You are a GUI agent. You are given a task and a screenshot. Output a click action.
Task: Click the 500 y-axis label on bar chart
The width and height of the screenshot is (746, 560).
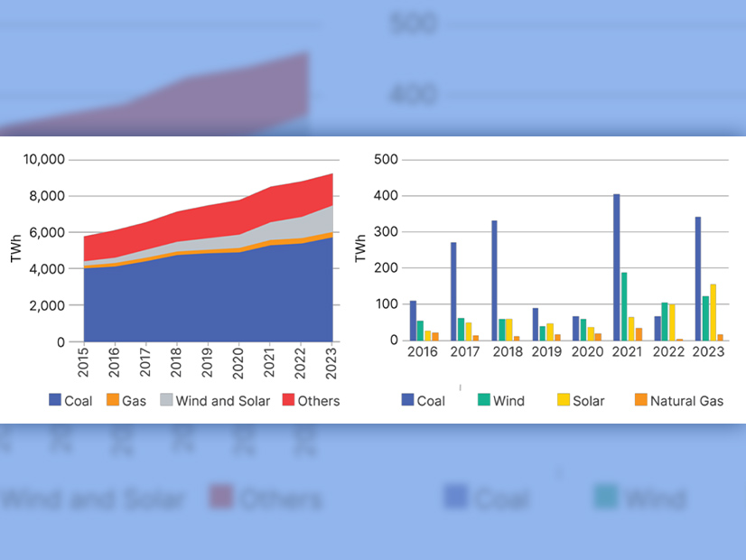tap(387, 160)
